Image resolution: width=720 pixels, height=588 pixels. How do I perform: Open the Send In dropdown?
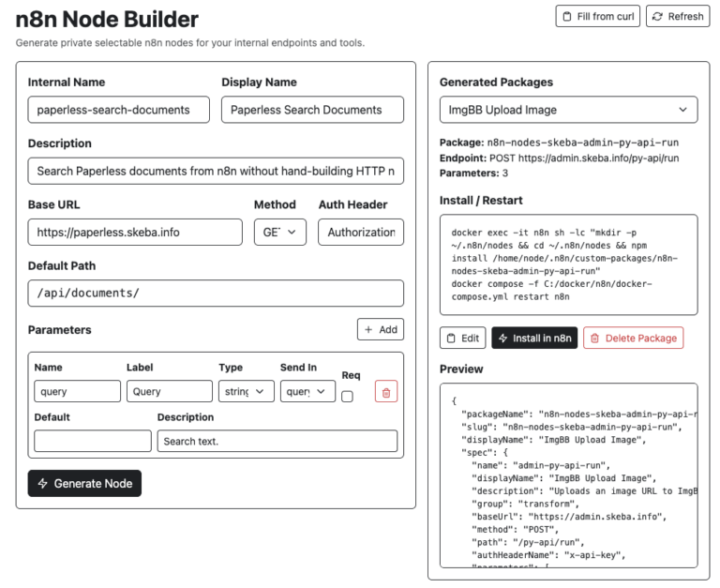307,391
